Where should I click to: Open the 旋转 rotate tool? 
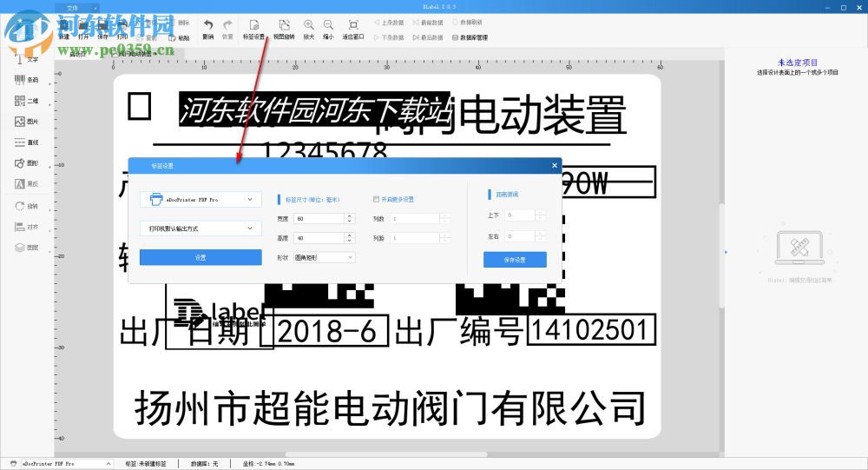tap(26, 206)
